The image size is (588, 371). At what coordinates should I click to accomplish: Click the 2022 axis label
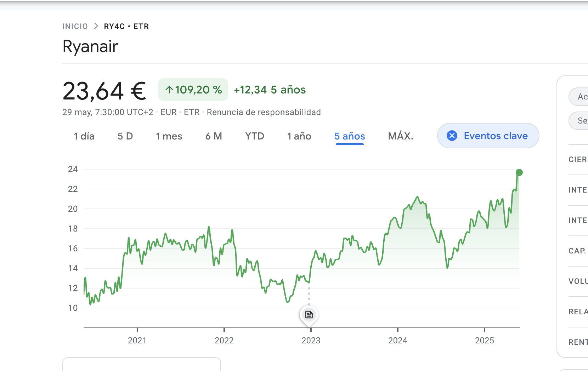click(x=224, y=341)
